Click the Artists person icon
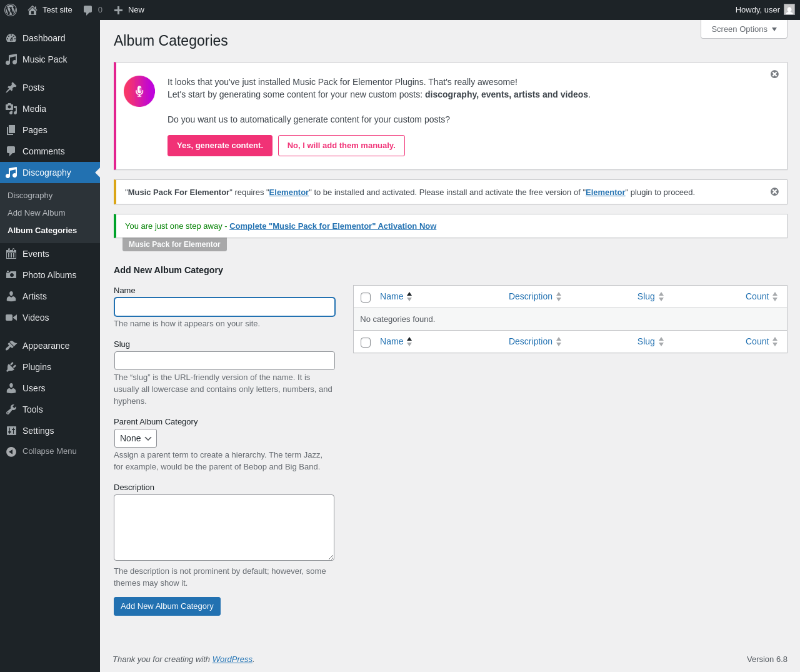Screen dimensions: 800x672 tap(11, 296)
